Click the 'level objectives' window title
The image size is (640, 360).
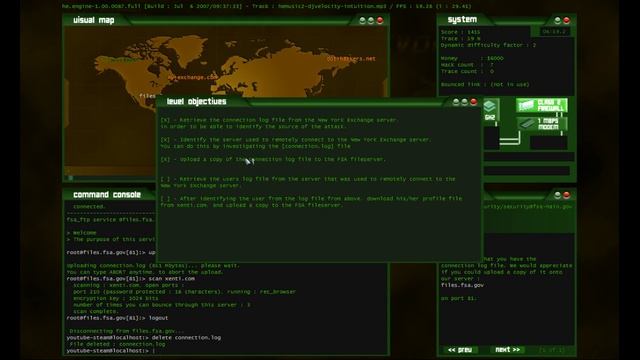pyautogui.click(x=196, y=102)
